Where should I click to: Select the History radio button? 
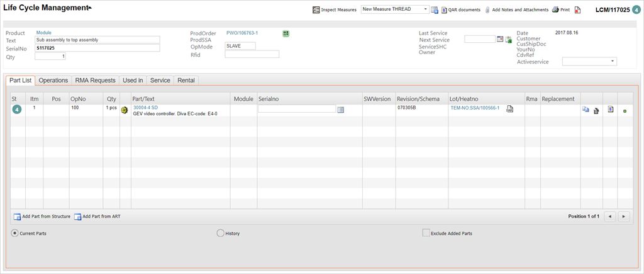point(220,233)
